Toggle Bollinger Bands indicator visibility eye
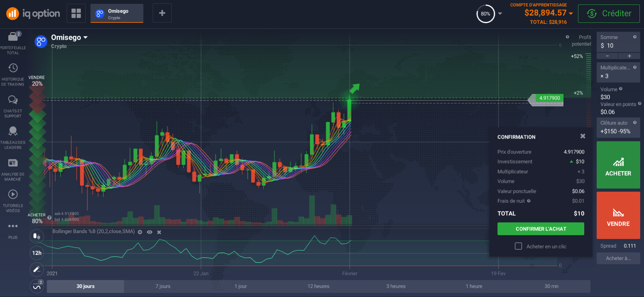 (x=150, y=232)
